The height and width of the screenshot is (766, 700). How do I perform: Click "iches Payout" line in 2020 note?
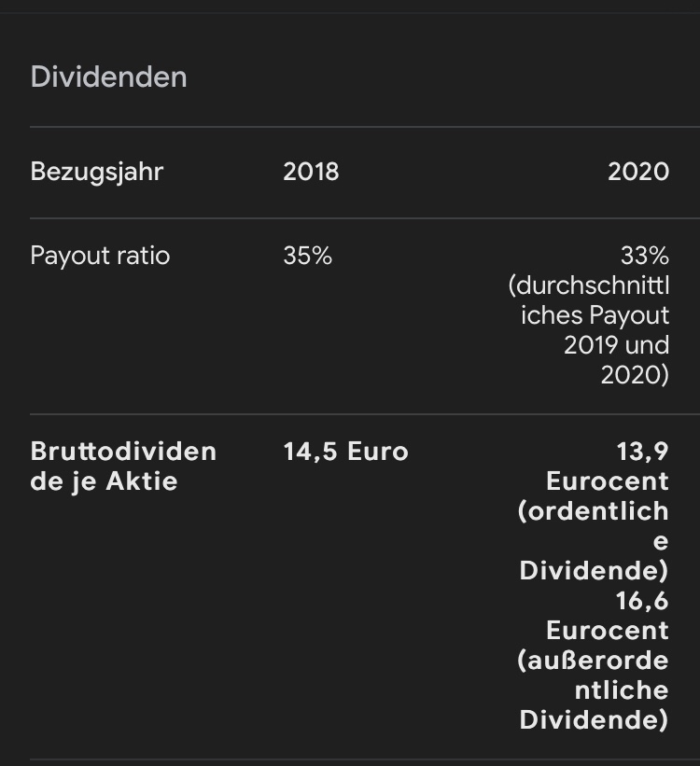click(x=595, y=315)
